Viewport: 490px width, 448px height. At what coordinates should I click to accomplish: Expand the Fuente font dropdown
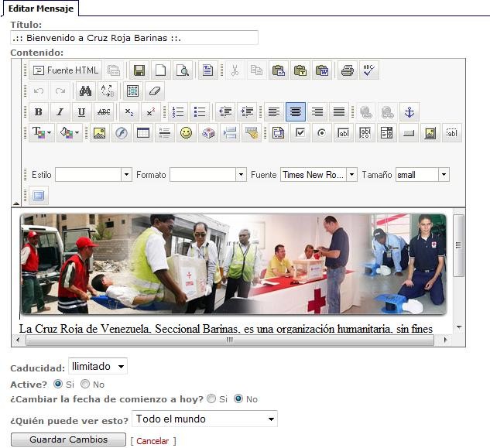click(351, 175)
